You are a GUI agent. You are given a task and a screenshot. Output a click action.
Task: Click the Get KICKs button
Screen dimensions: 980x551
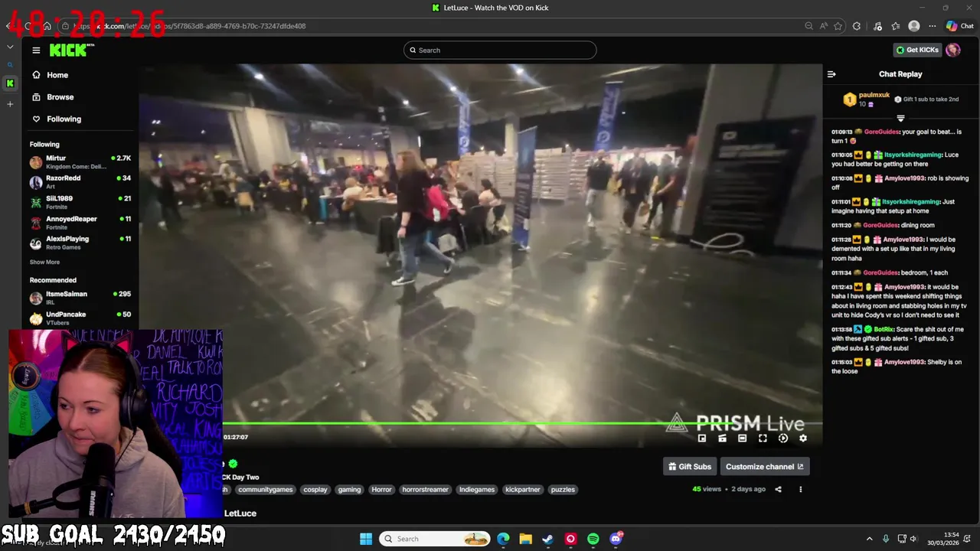pyautogui.click(x=917, y=50)
